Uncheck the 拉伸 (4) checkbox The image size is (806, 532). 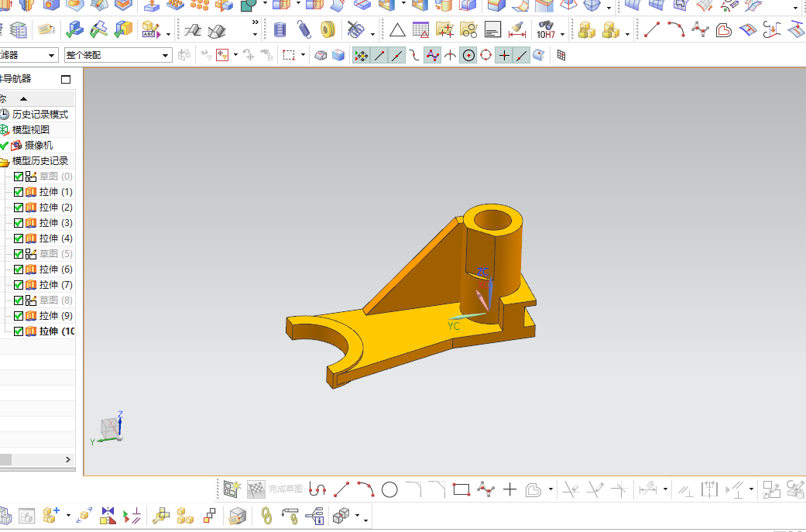point(19,238)
